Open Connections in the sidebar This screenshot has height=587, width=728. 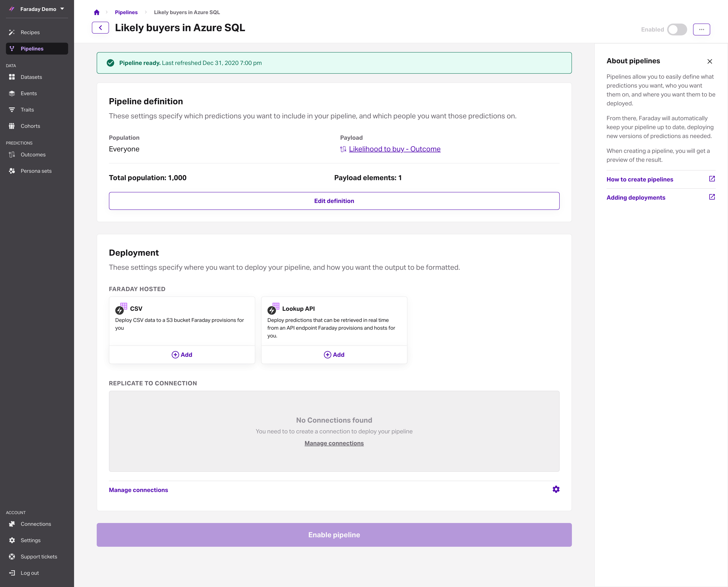(x=37, y=524)
